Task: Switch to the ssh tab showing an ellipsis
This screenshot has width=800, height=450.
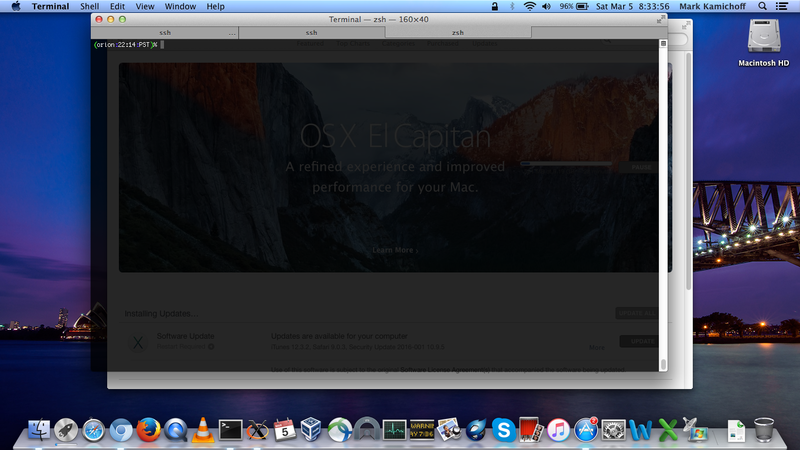Action: (x=165, y=32)
